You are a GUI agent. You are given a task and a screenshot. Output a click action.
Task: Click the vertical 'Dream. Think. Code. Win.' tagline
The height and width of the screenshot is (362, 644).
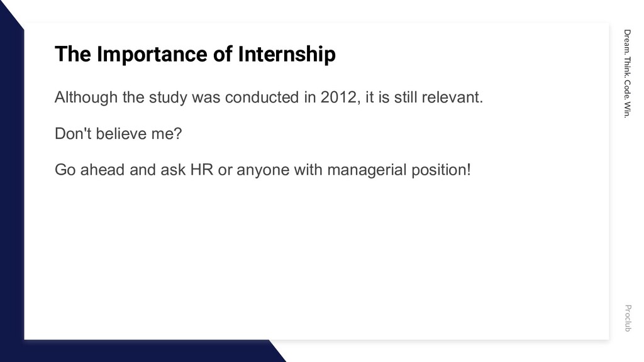tap(627, 74)
